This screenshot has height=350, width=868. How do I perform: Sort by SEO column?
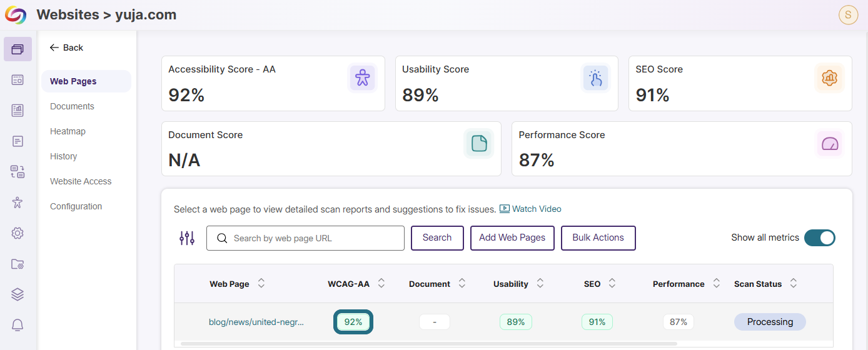coord(612,284)
